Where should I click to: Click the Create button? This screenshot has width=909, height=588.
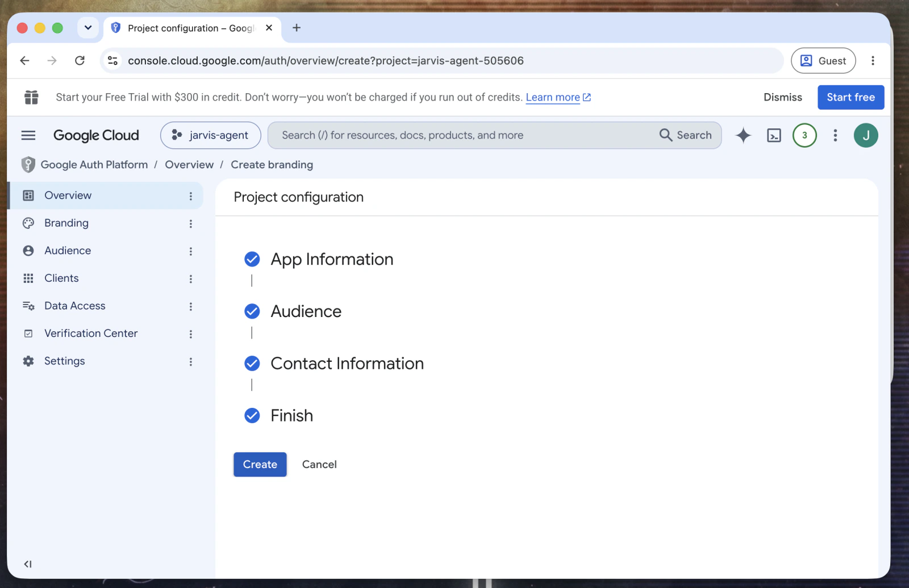(260, 464)
